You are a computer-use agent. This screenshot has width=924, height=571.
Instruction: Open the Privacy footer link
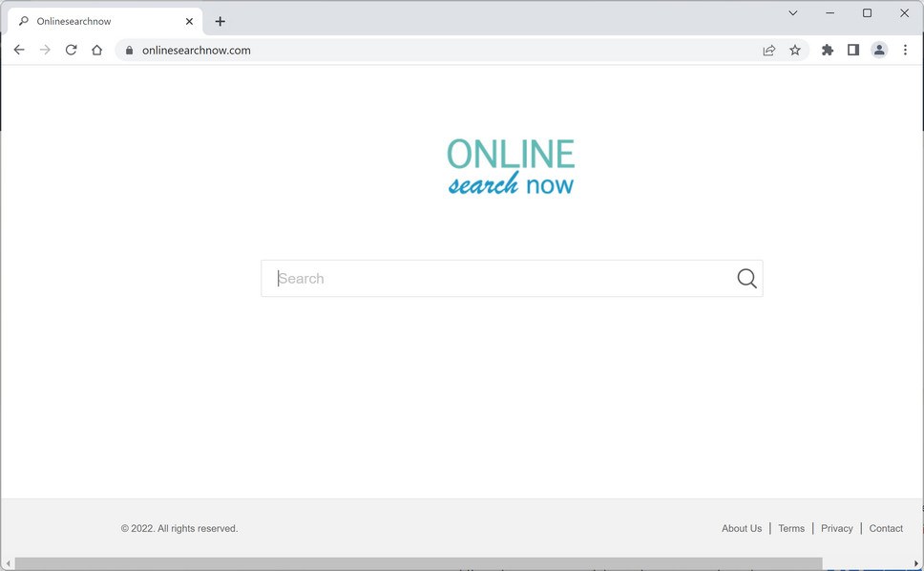[837, 529]
